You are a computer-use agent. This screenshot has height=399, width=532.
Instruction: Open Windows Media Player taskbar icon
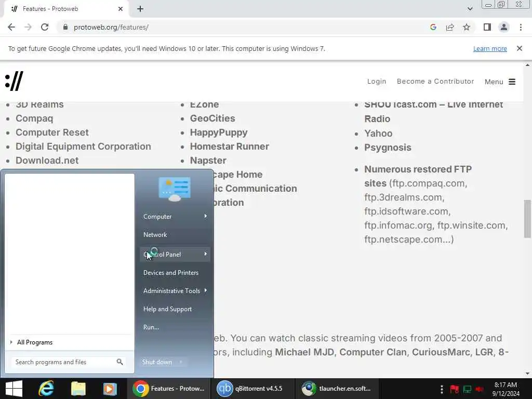pyautogui.click(x=110, y=389)
